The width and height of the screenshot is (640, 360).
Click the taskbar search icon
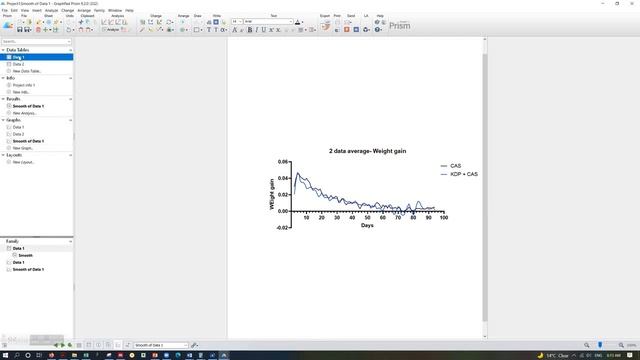click(x=17, y=356)
